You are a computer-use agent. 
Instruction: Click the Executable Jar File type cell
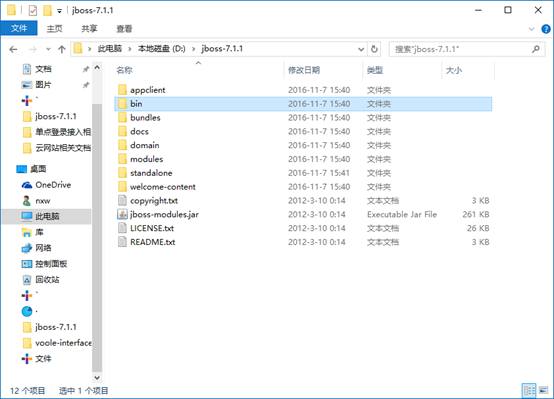402,214
